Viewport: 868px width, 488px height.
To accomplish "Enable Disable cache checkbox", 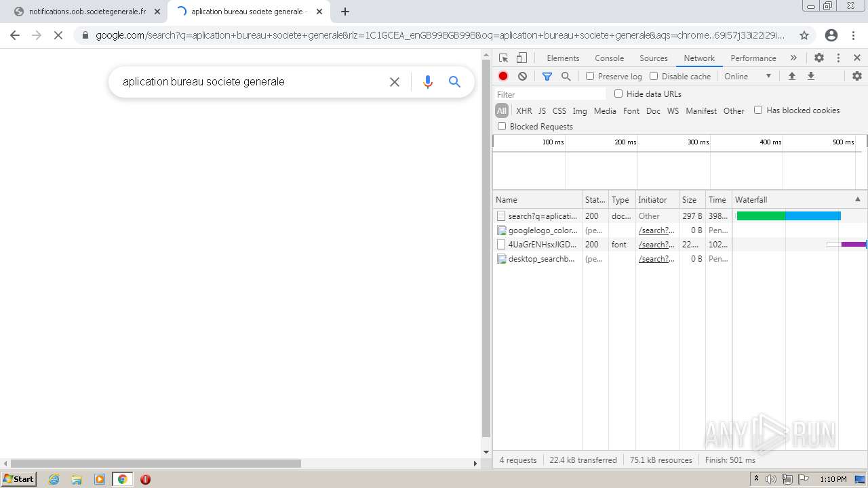I will (654, 77).
